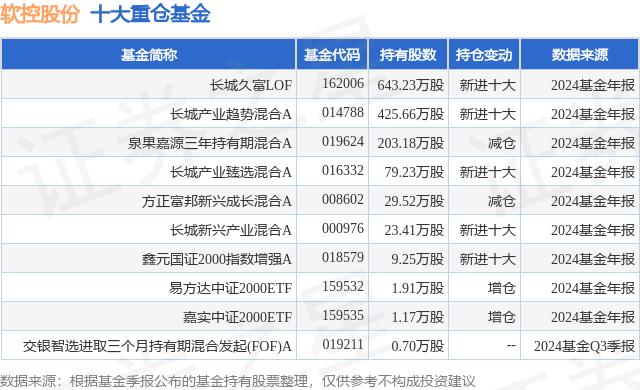Open 易方达中证2000ETF fund entry
The image size is (640, 390).
point(231,288)
